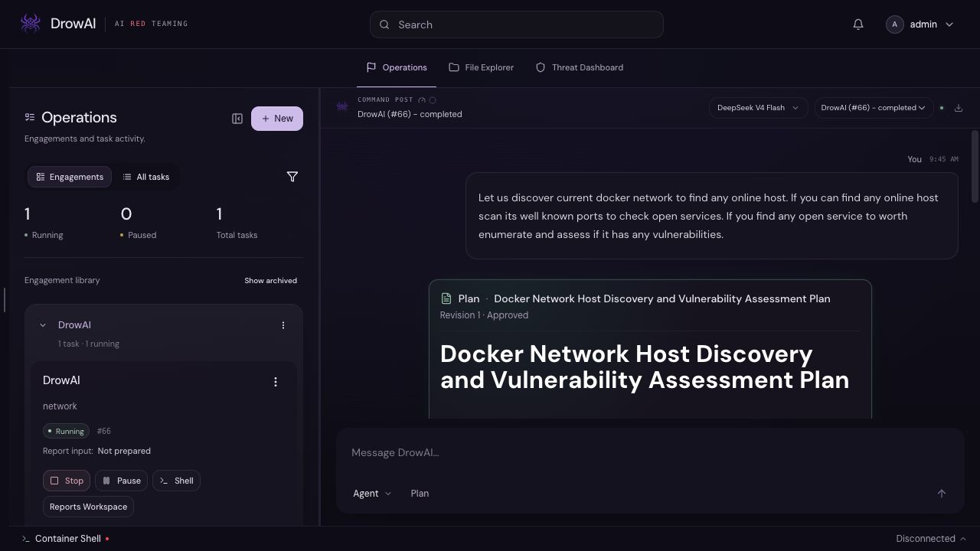
Task: Open DrowAI engagement three-dot menu
Action: (x=283, y=325)
